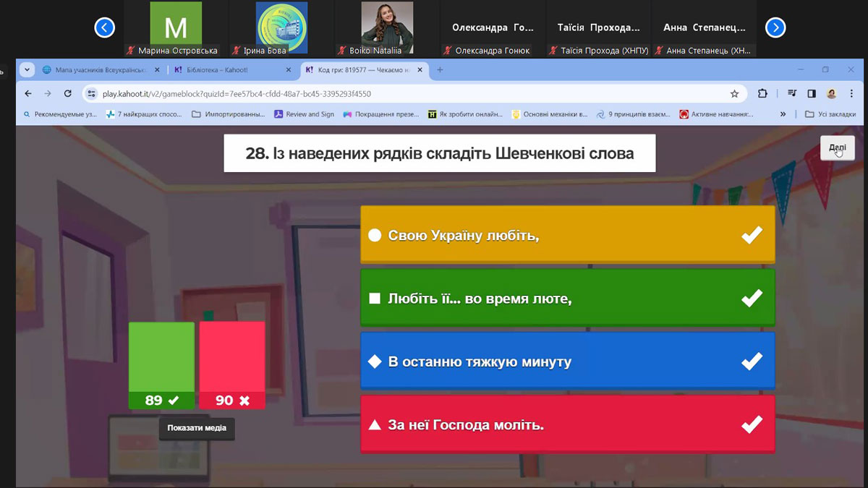This screenshot has width=868, height=488.
Task: Reload the Kahoot page
Action: [x=67, y=93]
